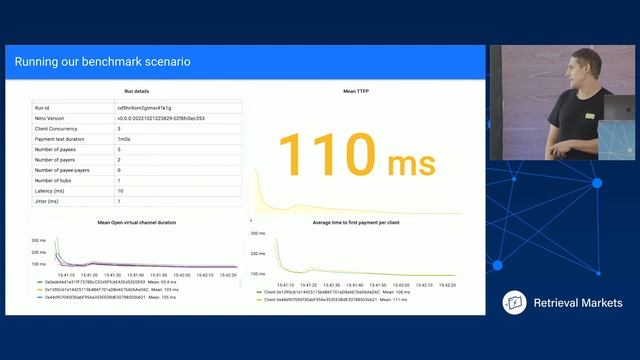Toggle legend series with Mean 93.4 ms
The image size is (640, 360).
tap(110, 282)
